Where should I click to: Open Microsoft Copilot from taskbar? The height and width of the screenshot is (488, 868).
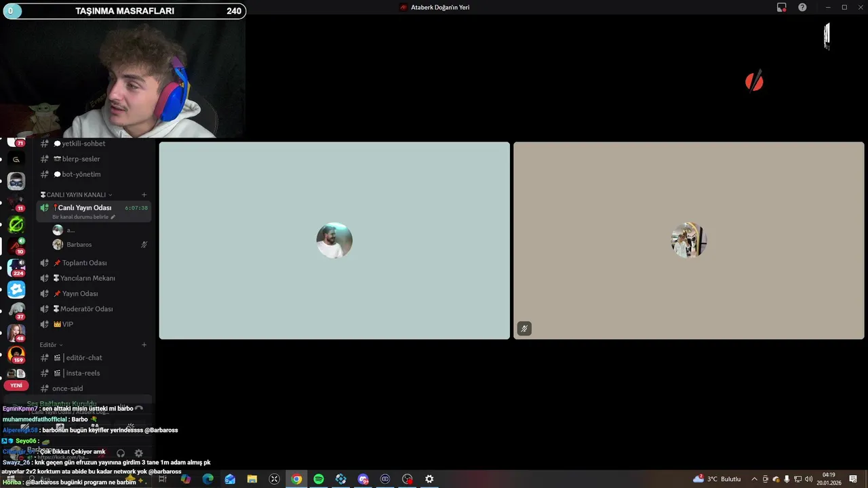click(186, 479)
